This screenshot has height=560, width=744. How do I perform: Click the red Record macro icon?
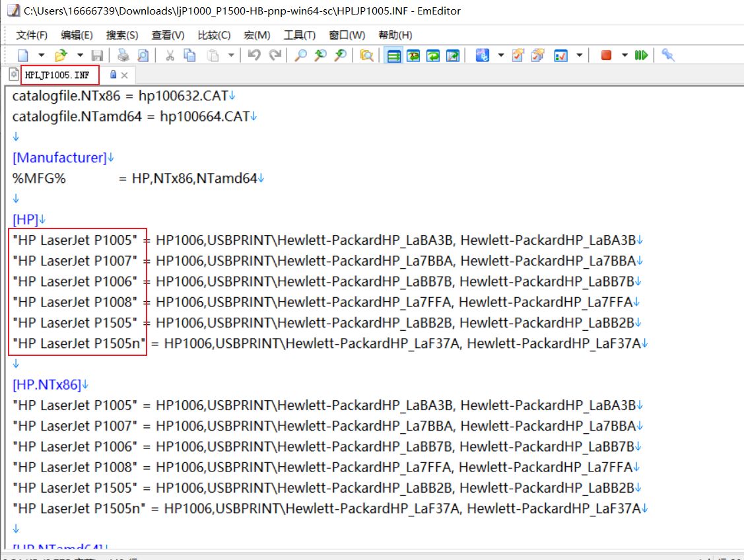click(x=606, y=55)
